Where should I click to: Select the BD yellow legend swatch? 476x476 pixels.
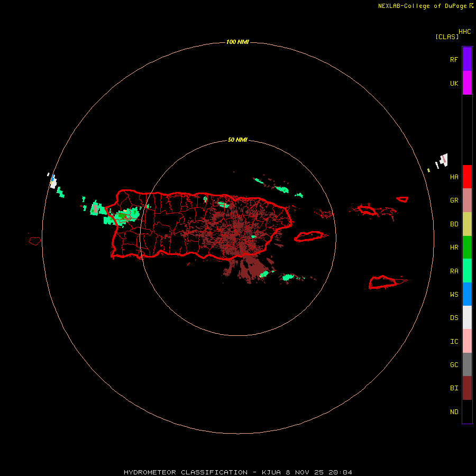point(467,224)
